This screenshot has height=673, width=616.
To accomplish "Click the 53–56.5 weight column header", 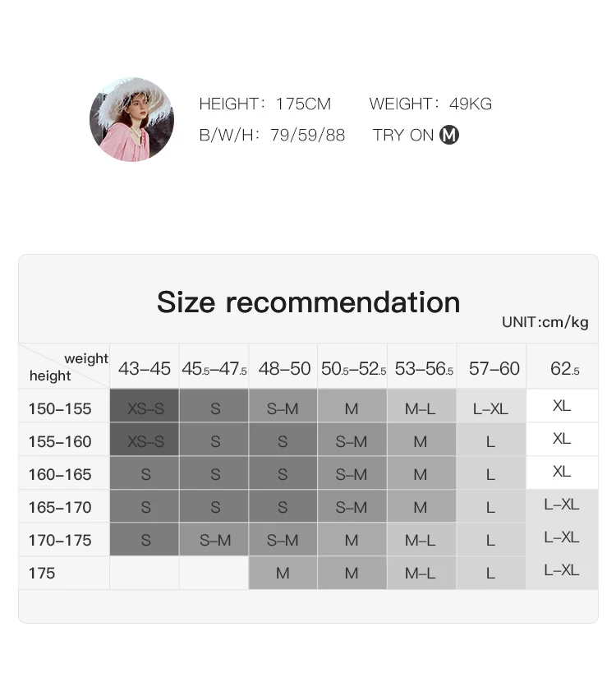I will pos(423,368).
